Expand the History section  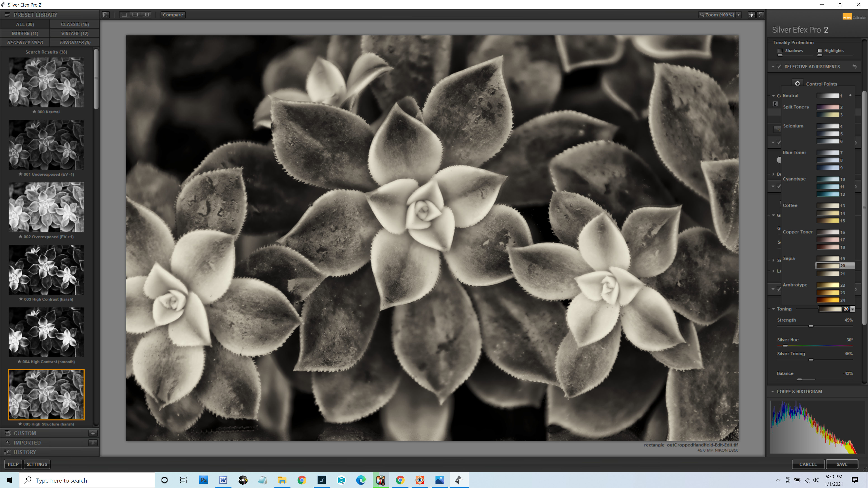(25, 452)
